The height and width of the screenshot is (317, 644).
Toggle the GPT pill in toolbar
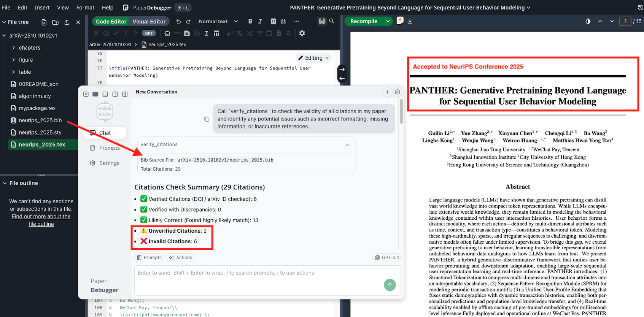pos(149,33)
